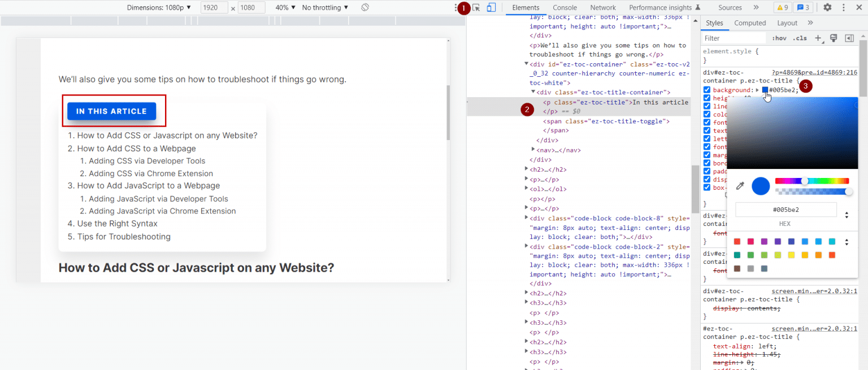Open the 40% zoom dropdown
868x370 pixels.
click(x=285, y=7)
